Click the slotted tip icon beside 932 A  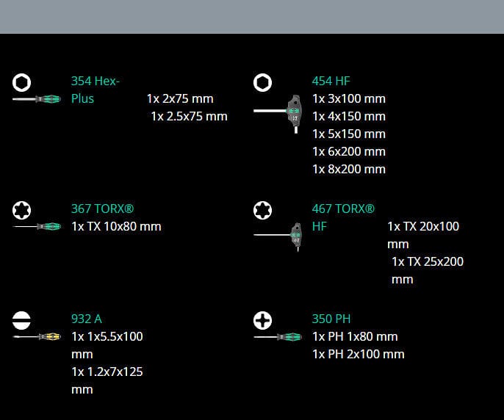[22, 320]
